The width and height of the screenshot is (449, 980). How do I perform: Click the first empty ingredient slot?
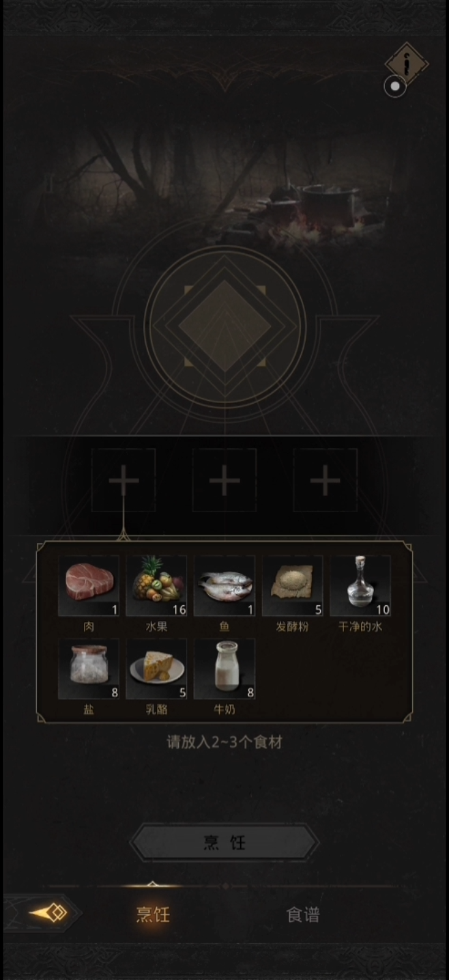click(124, 480)
